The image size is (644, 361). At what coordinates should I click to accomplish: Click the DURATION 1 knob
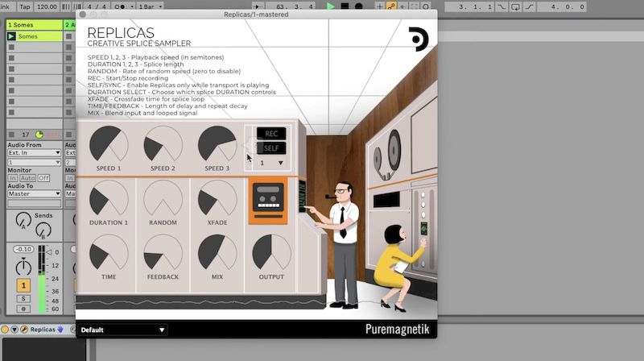click(109, 198)
